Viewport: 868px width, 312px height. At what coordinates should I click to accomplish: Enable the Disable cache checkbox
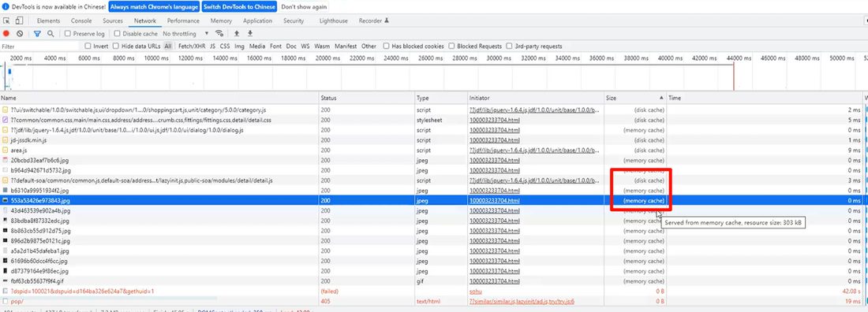click(118, 34)
